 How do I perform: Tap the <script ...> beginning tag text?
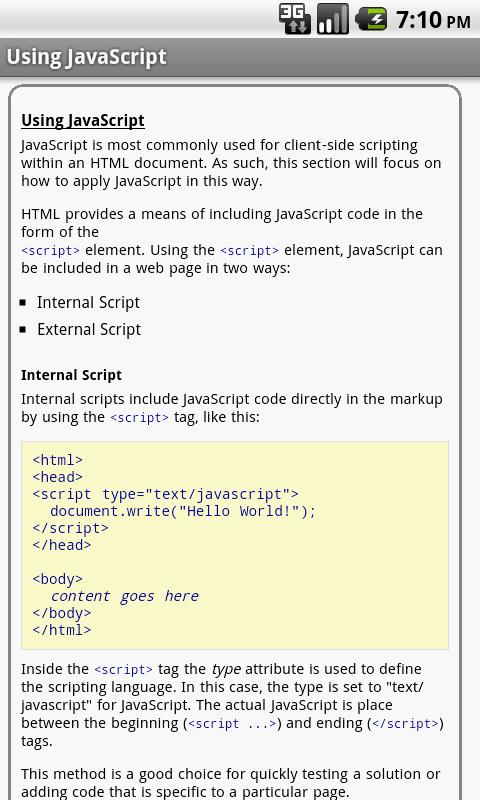(x=233, y=724)
